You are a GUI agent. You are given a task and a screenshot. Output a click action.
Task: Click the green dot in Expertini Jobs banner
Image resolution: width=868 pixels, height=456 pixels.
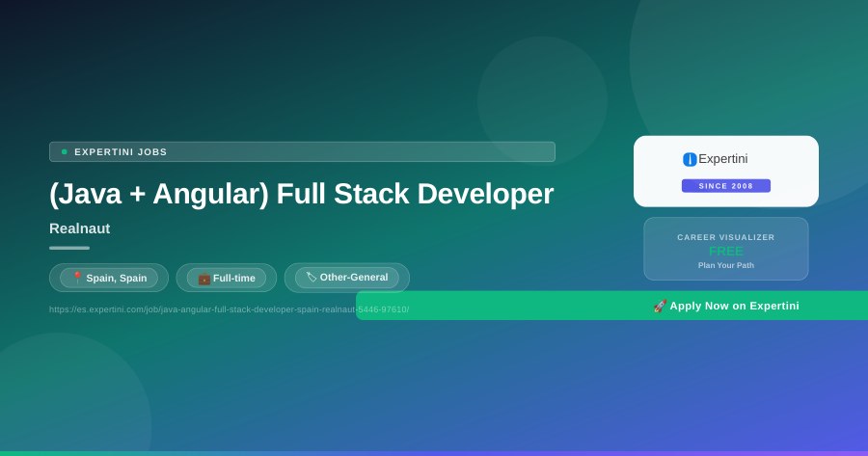[65, 151]
